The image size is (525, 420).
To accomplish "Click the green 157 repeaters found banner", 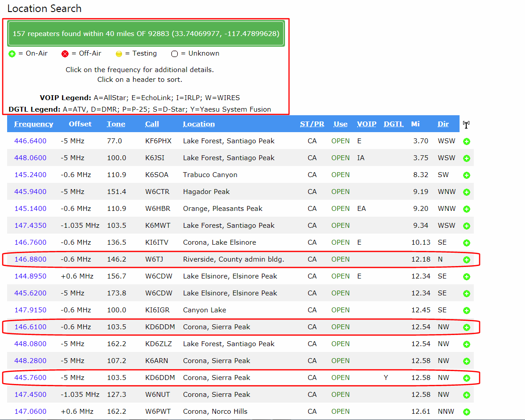I will coord(146,34).
